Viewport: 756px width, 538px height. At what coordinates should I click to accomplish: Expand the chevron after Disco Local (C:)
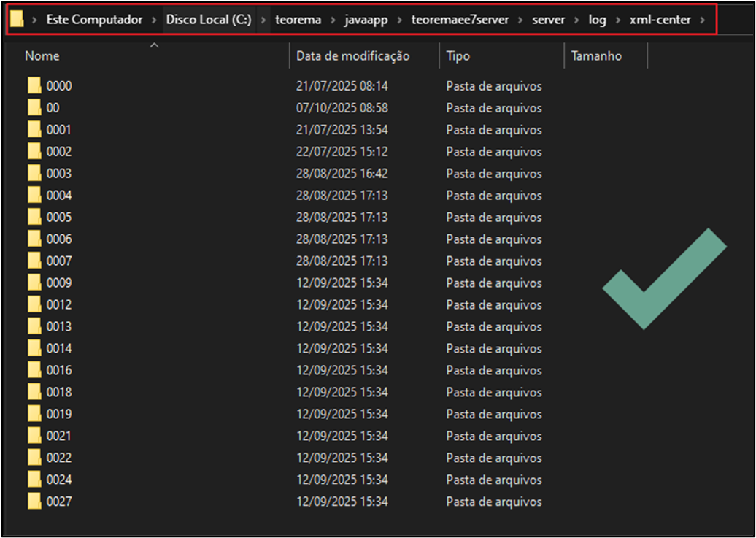pos(263,20)
